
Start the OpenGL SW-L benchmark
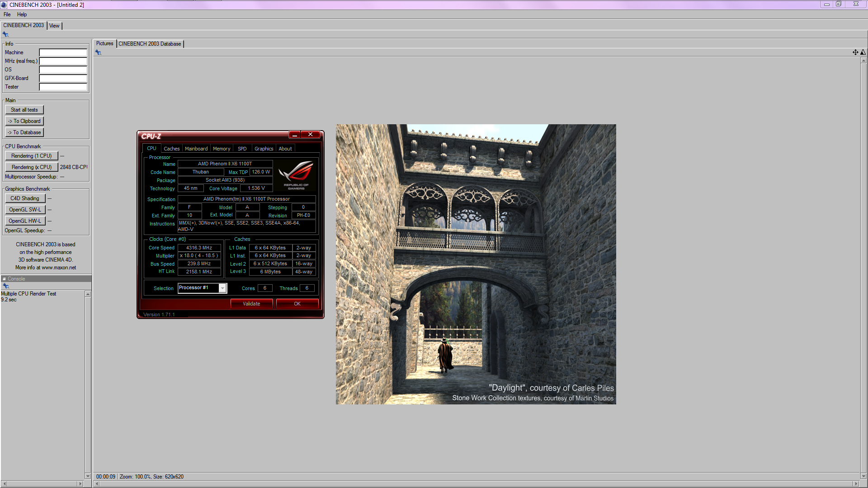coord(25,210)
